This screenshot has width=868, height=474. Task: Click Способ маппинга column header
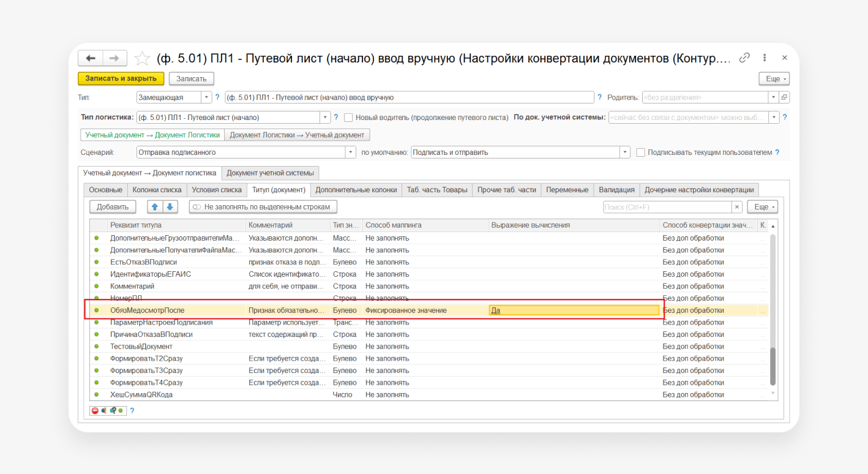pyautogui.click(x=425, y=225)
